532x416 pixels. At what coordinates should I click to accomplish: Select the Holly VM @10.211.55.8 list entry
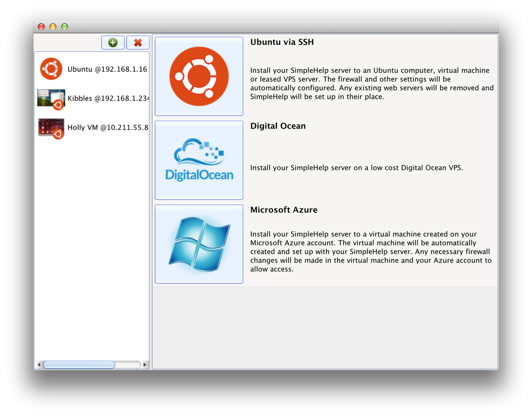tap(92, 128)
